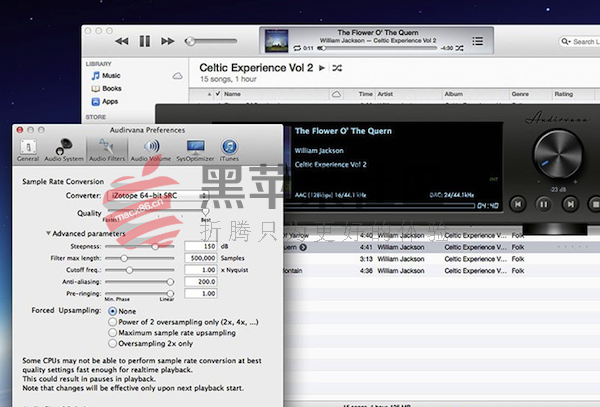Adjust the Cutoff freq. slider
600x407 pixels.
(129, 270)
